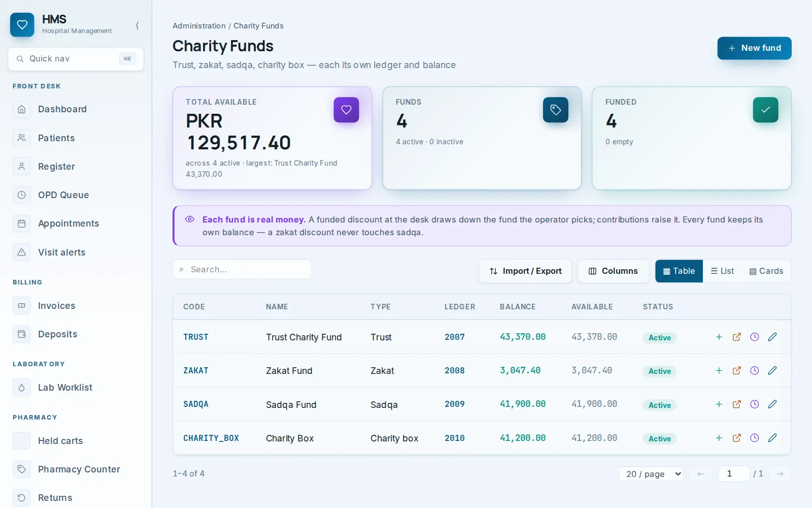Image resolution: width=812 pixels, height=508 pixels.
Task: Click the Administration breadcrumb
Action: click(199, 26)
